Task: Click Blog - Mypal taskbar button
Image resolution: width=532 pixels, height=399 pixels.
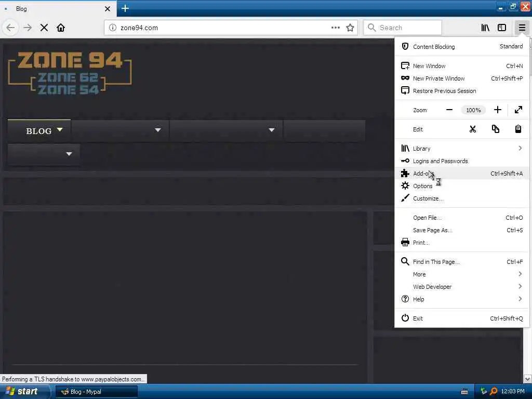Action: (96, 392)
